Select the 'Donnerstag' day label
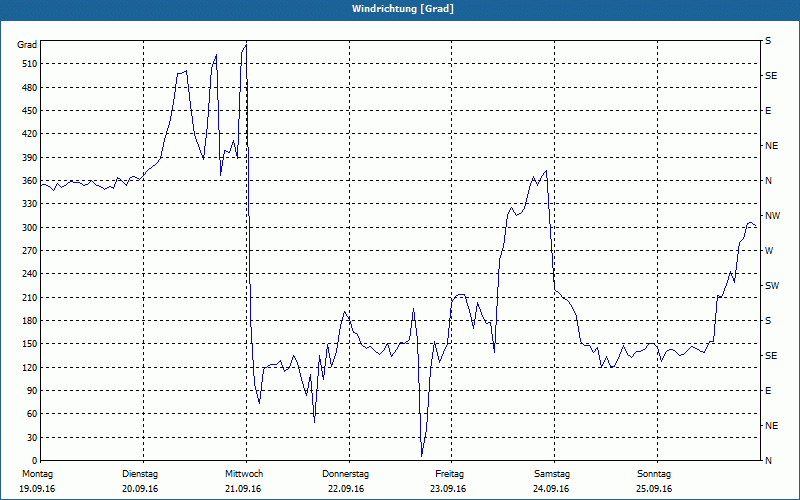Screen dimensions: 800x500 (x=345, y=474)
